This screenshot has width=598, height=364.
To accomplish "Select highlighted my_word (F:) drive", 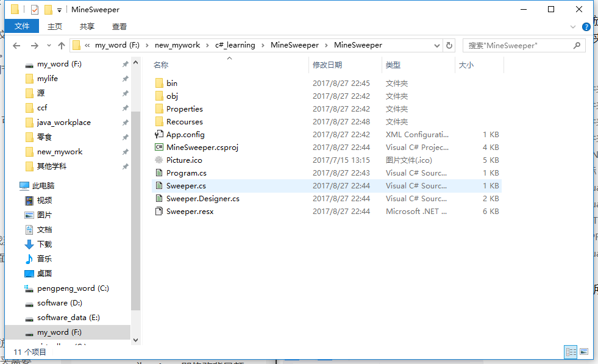I will [68, 332].
